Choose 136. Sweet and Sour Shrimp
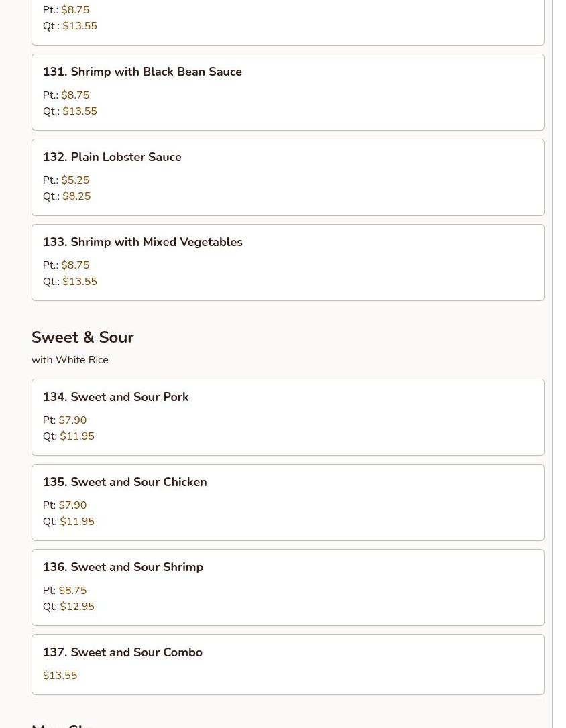The image size is (566, 728). point(123,567)
